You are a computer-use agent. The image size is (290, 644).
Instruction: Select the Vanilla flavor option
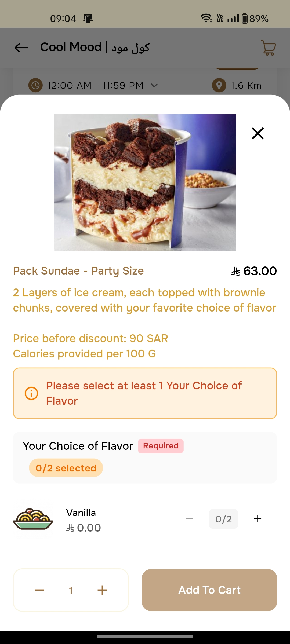tap(81, 513)
